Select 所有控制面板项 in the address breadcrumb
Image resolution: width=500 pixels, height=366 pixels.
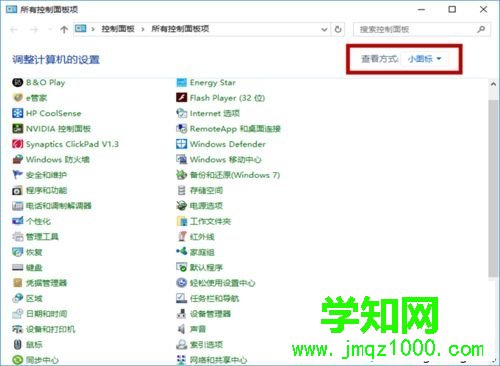180,29
